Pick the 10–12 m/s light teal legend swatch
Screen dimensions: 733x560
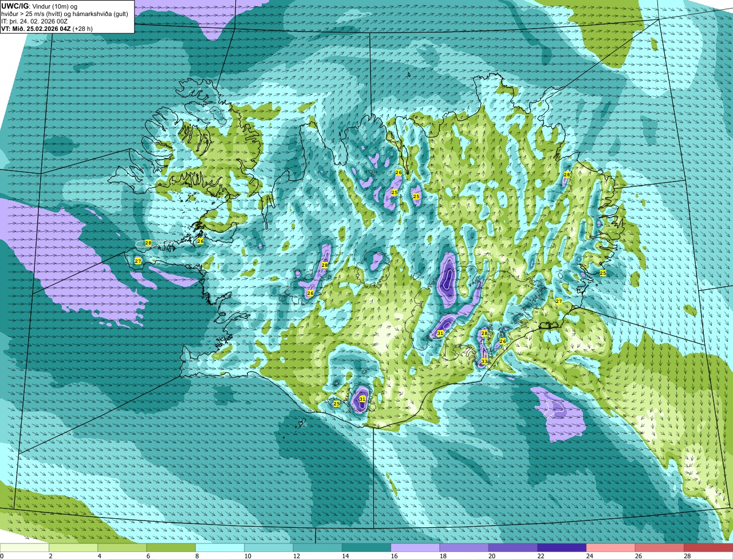[269, 547]
